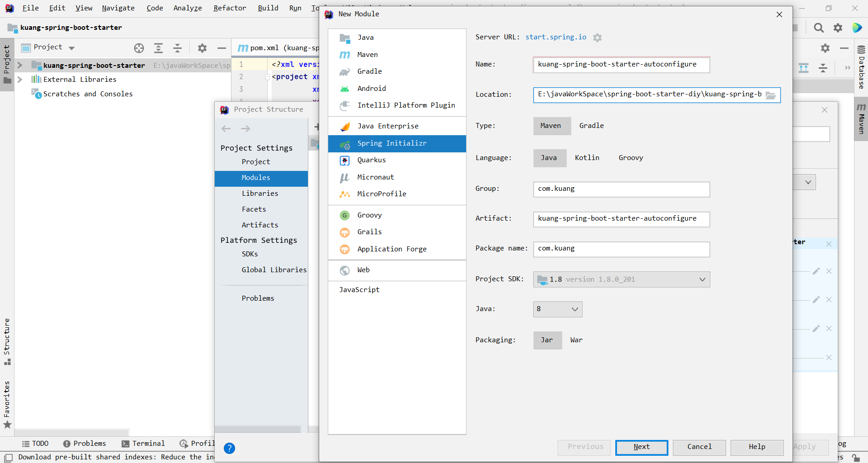Choose War packaging
Image resolution: width=868 pixels, height=463 pixels.
[576, 340]
